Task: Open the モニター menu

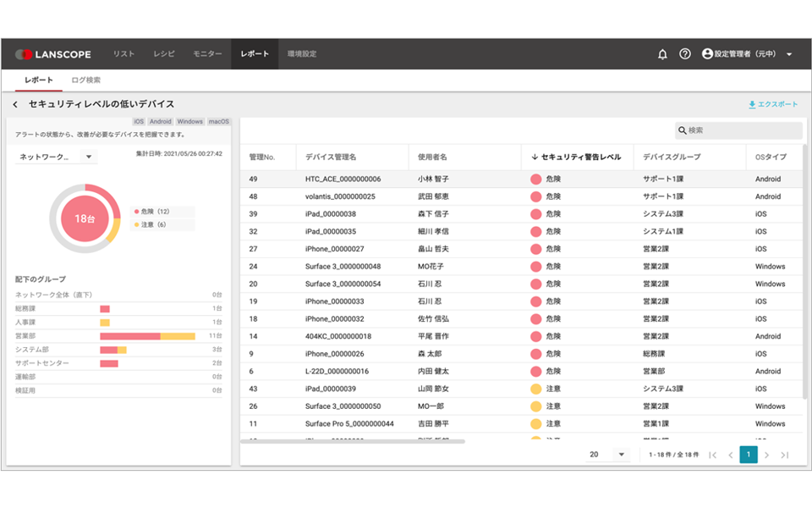Action: click(x=208, y=54)
